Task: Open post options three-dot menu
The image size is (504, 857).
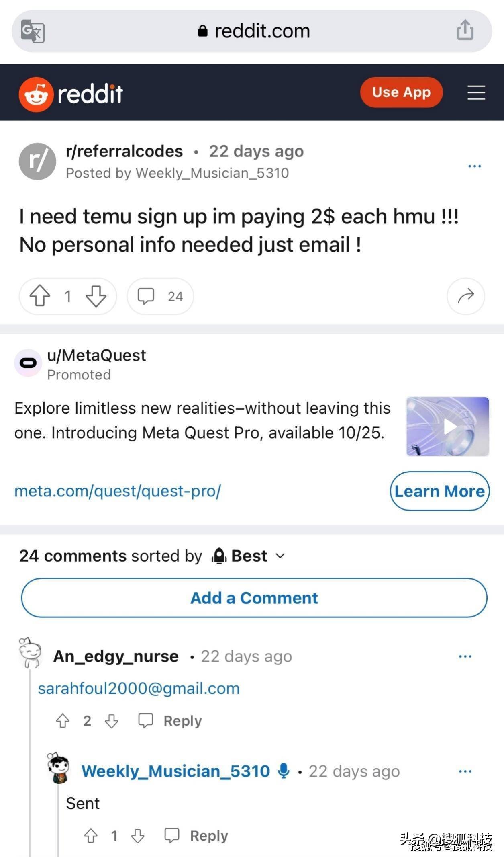Action: 474,166
